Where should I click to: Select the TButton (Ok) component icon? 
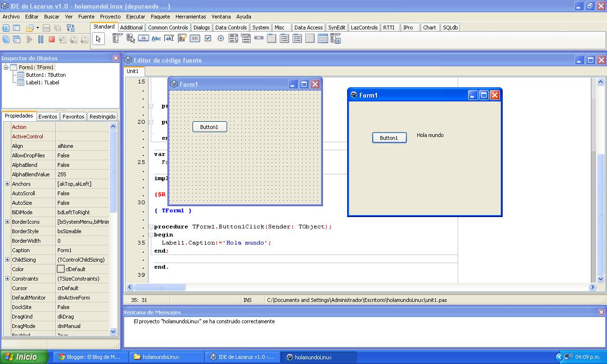pos(143,39)
